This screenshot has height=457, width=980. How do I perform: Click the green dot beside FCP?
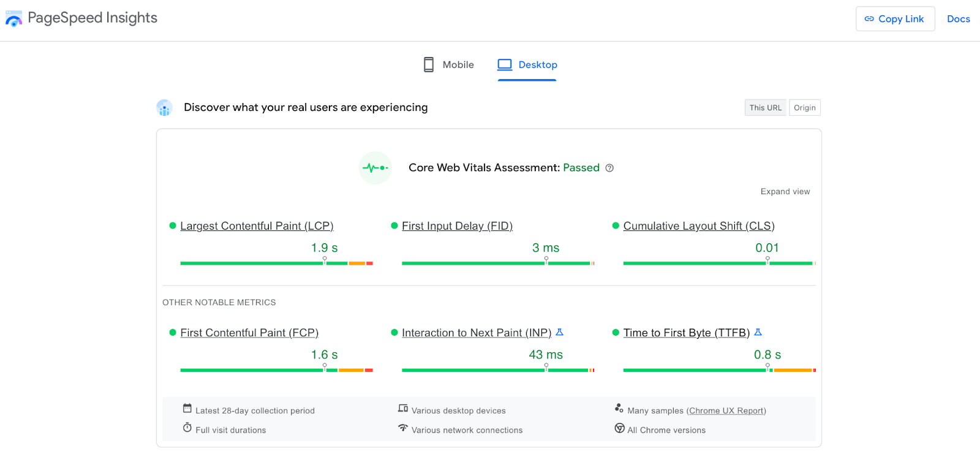click(173, 333)
